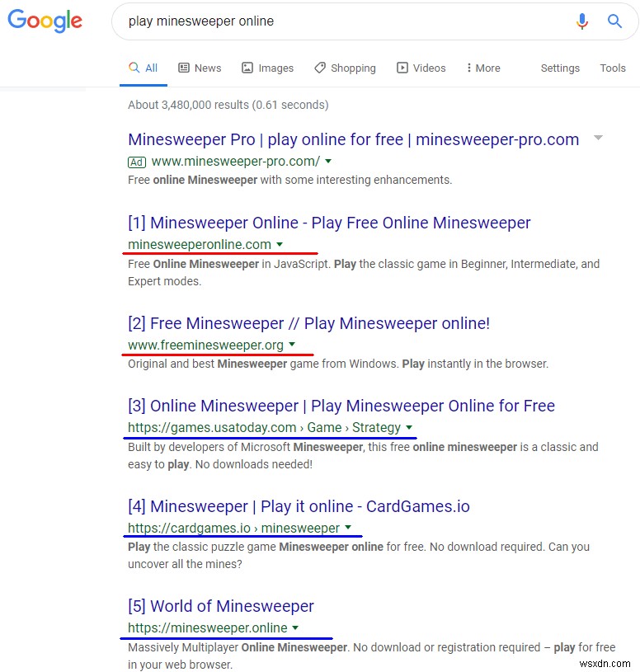640x672 pixels.
Task: Click the Ad badge label
Action: pos(137,162)
